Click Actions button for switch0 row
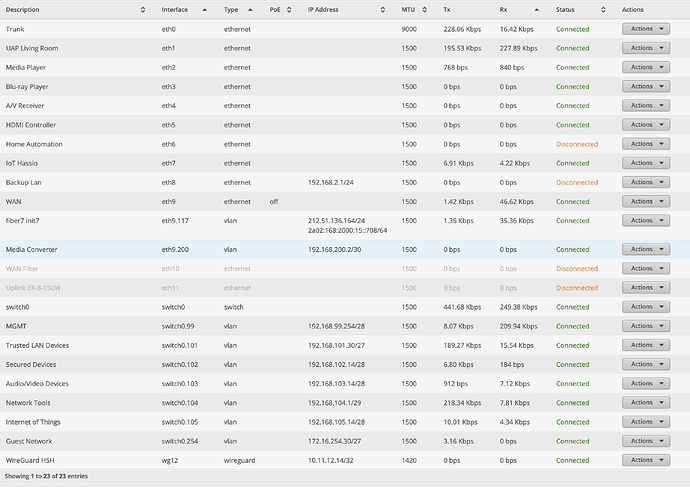The width and height of the screenshot is (690, 487). pyautogui.click(x=645, y=307)
